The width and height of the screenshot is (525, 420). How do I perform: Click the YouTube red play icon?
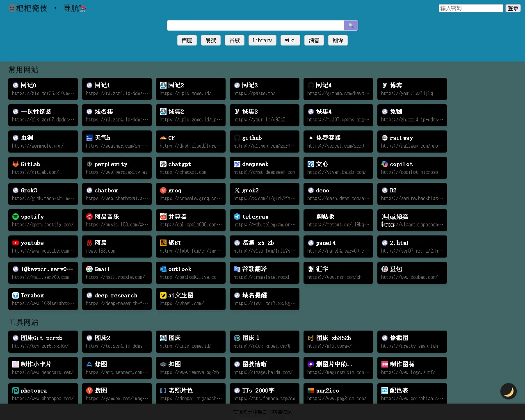point(16,243)
